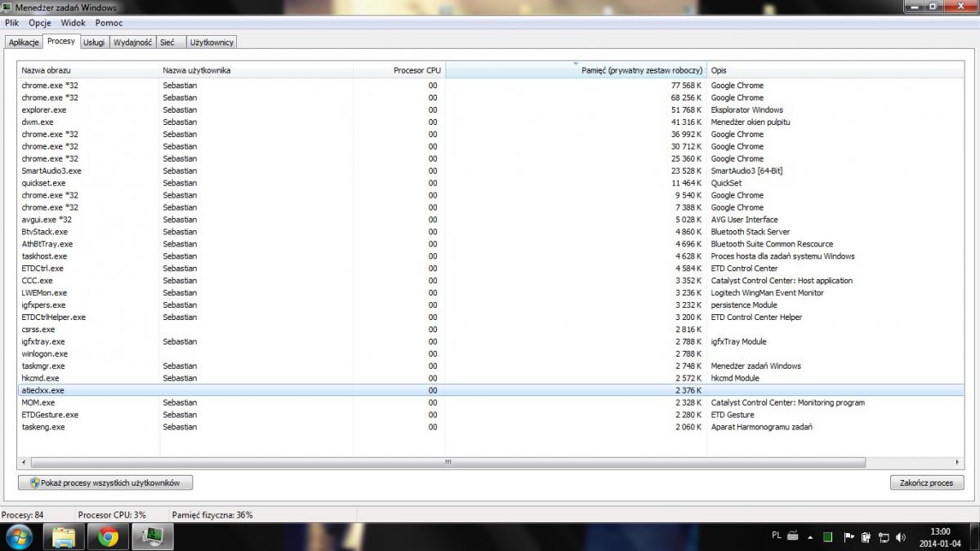Click the on-screen keyboard tray icon
980x551 pixels.
[792, 536]
